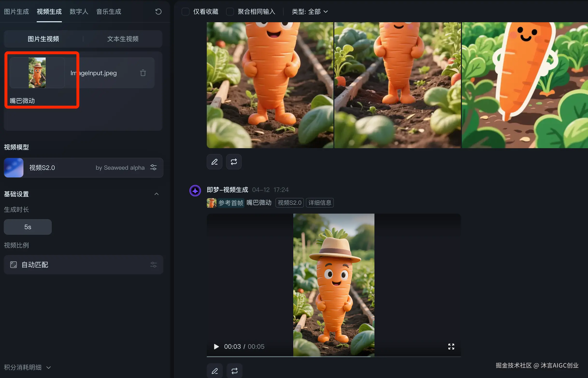Enable the 聚合相同输入 checkbox

coord(230,12)
